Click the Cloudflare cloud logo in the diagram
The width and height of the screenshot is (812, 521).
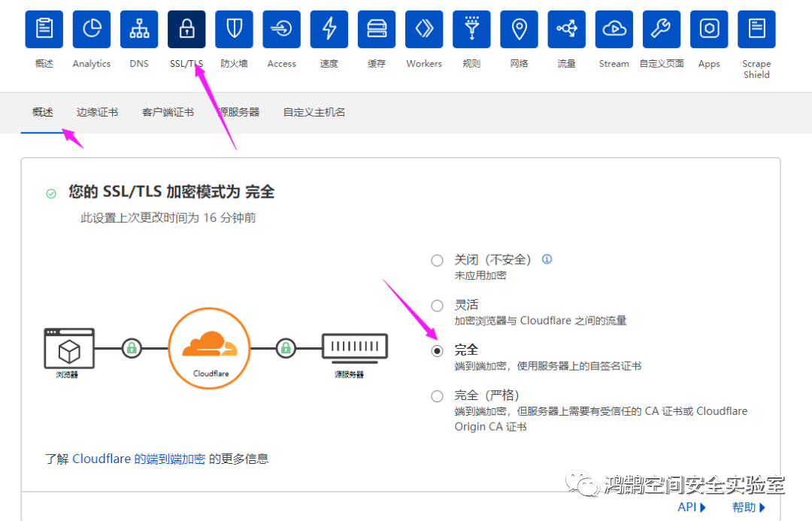(x=210, y=343)
